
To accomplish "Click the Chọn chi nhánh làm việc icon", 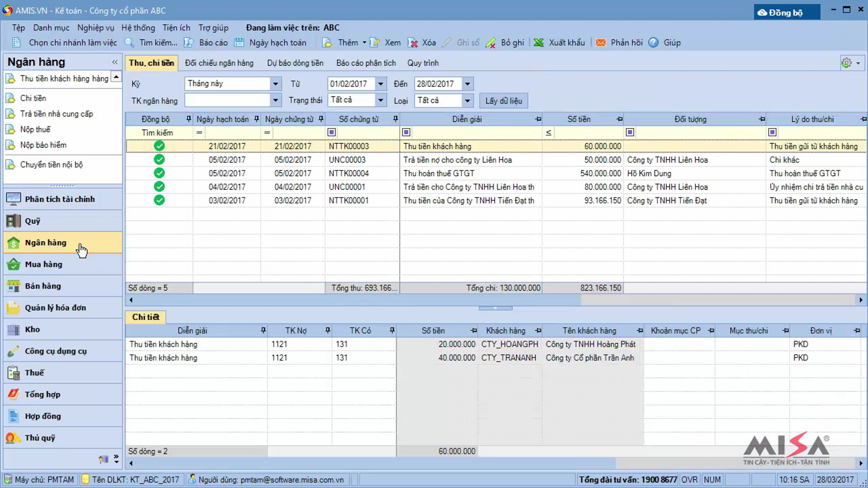I will point(16,43).
